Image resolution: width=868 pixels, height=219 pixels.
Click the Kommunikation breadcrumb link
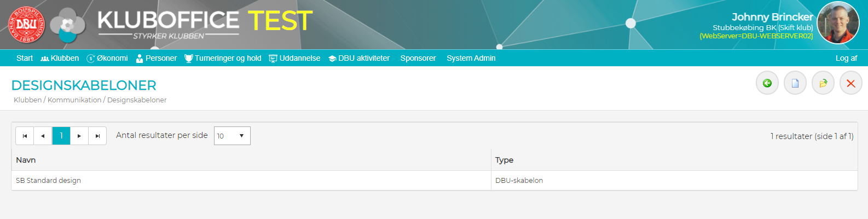[x=74, y=100]
